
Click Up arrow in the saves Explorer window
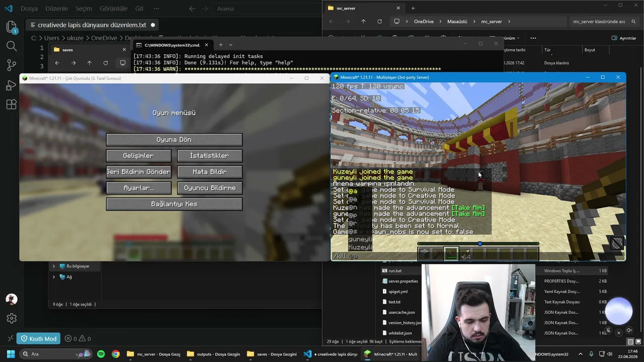click(x=90, y=63)
